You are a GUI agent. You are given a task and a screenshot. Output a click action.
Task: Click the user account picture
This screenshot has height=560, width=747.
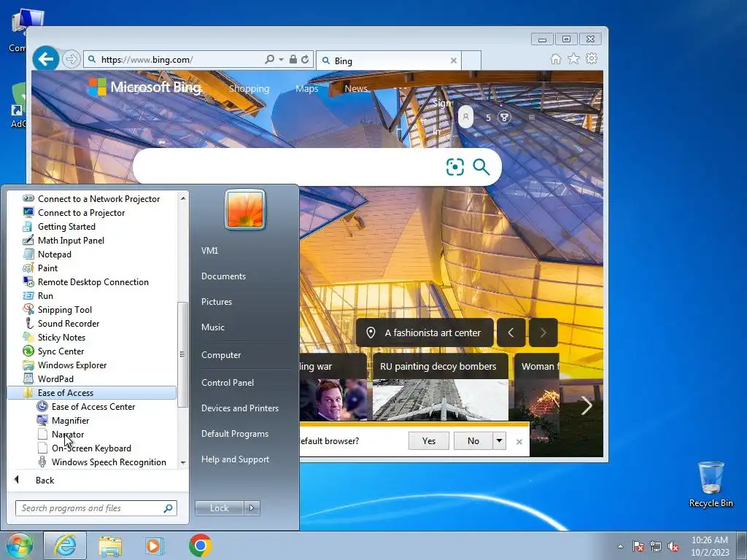[245, 209]
